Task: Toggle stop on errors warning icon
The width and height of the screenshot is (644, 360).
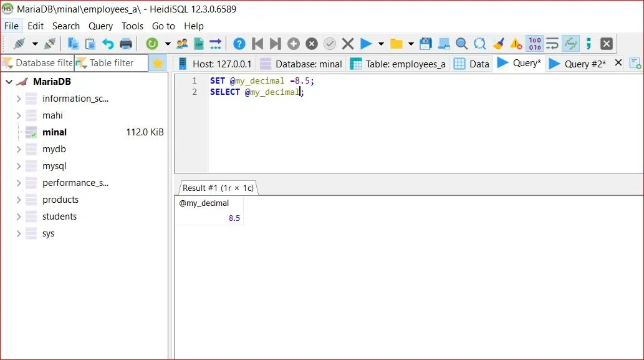Action: [x=516, y=44]
